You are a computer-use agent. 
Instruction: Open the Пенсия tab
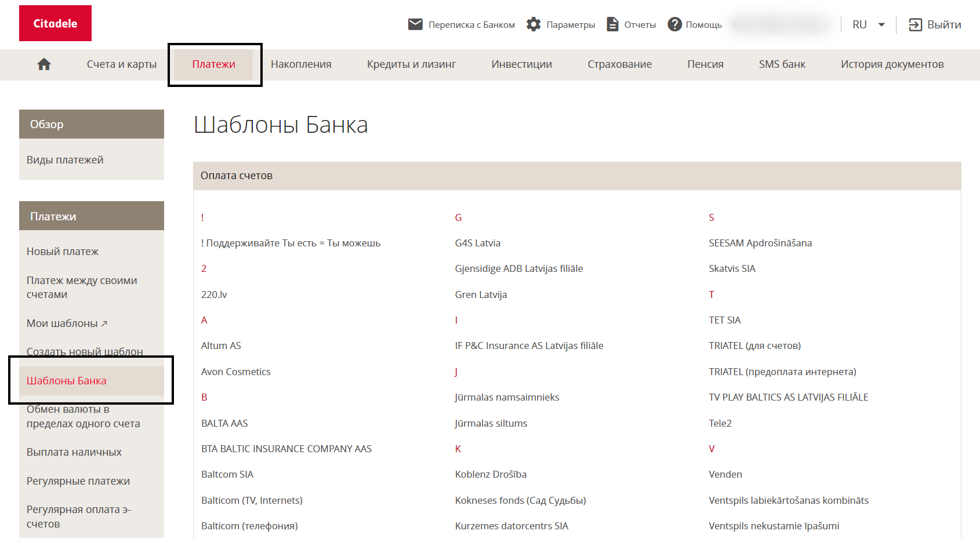[x=705, y=64]
